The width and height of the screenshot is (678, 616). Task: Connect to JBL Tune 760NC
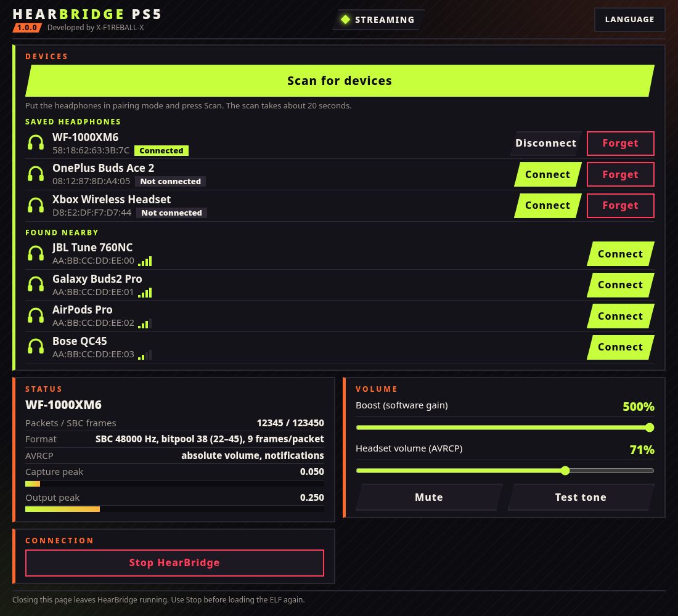coord(621,254)
